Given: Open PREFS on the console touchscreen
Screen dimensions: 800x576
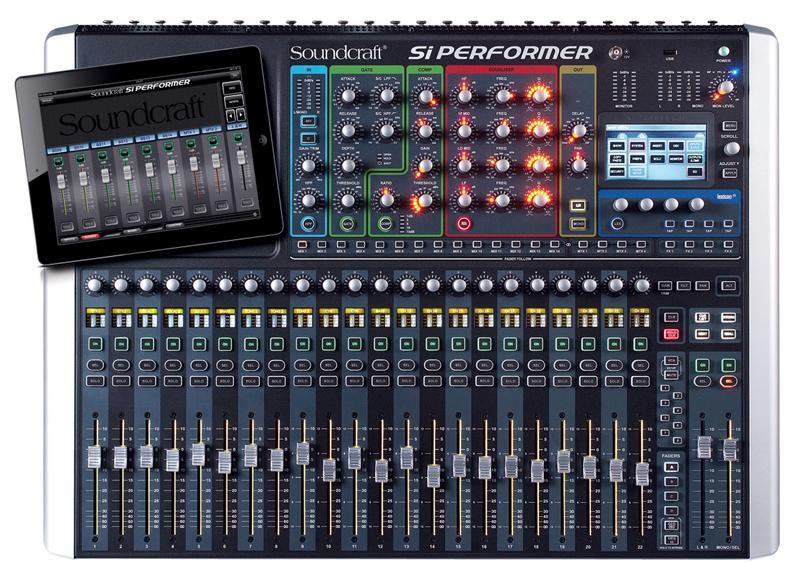Looking at the screenshot, I should coord(637,159).
